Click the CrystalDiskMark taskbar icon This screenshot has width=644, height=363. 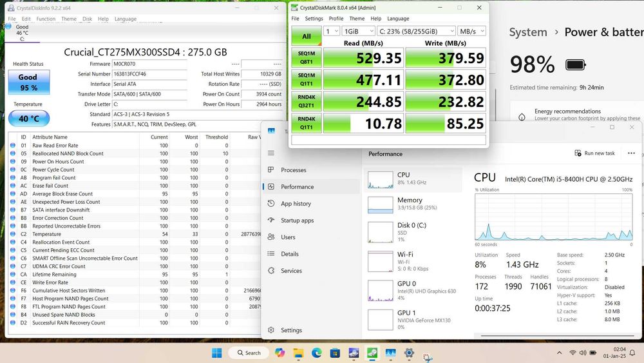372,353
